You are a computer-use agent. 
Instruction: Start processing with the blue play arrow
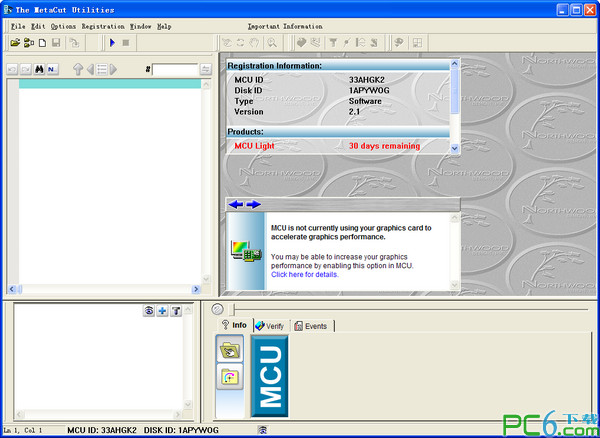[112, 43]
